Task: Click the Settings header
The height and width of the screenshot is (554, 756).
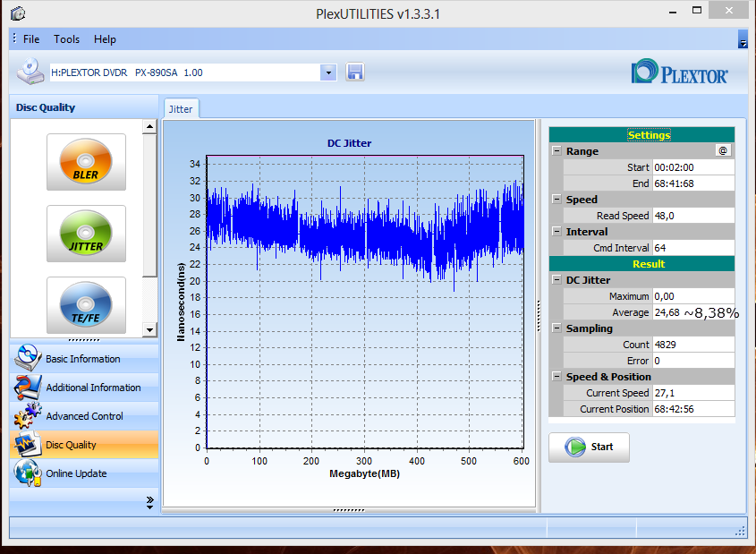Action: coord(641,135)
